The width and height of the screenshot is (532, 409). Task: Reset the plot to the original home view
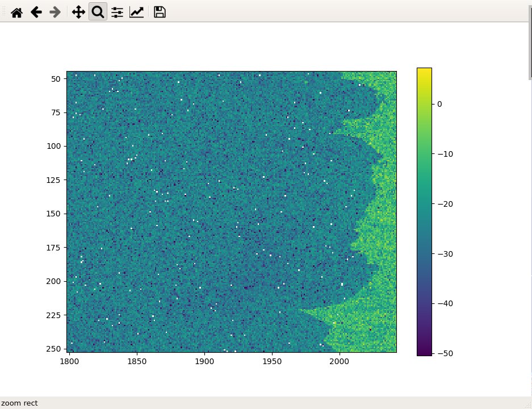point(16,12)
